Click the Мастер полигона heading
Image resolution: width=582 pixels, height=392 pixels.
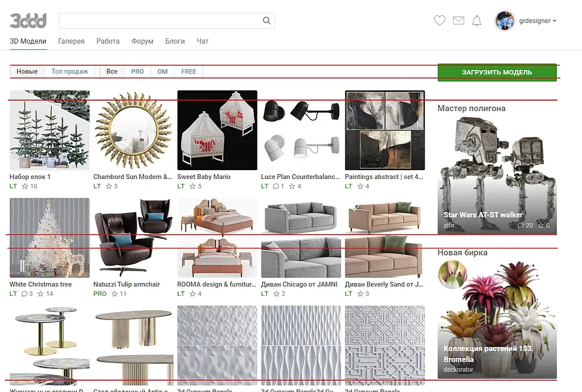point(472,108)
